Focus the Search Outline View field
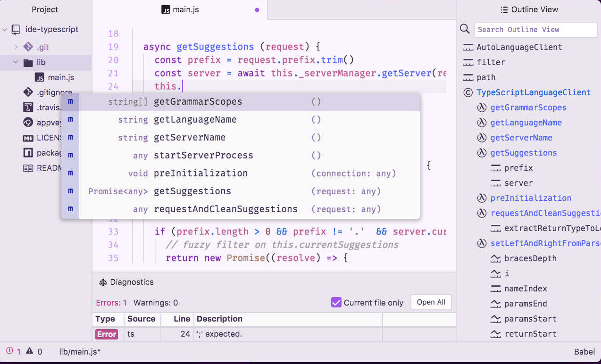 tap(535, 29)
